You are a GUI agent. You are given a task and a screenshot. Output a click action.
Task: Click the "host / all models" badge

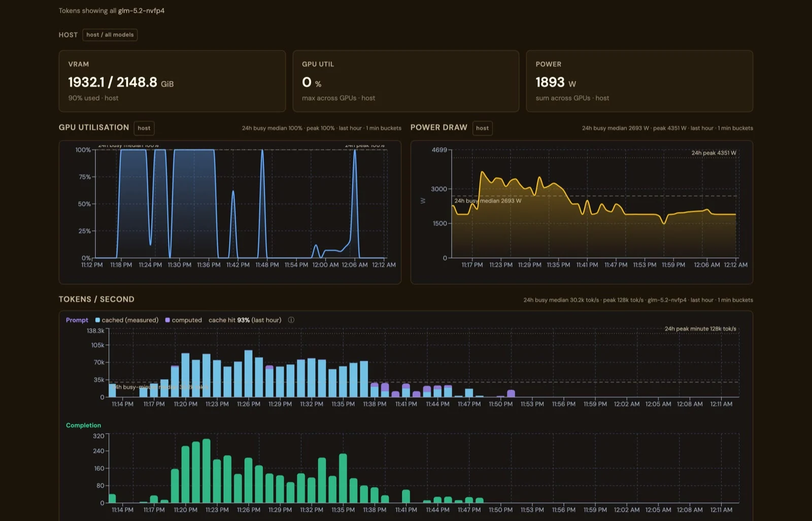point(110,35)
